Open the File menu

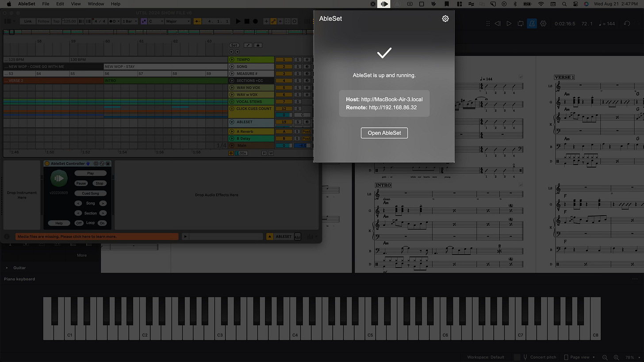[x=46, y=4]
